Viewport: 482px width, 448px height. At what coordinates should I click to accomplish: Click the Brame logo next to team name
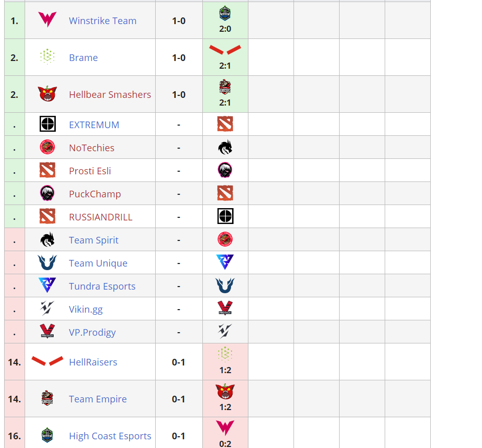click(47, 57)
